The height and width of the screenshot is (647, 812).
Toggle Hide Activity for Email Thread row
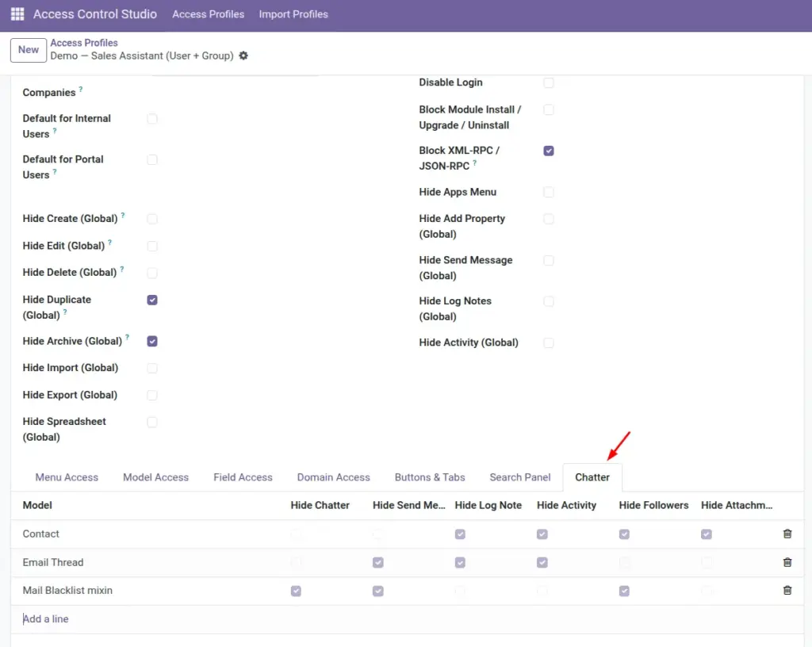point(542,563)
